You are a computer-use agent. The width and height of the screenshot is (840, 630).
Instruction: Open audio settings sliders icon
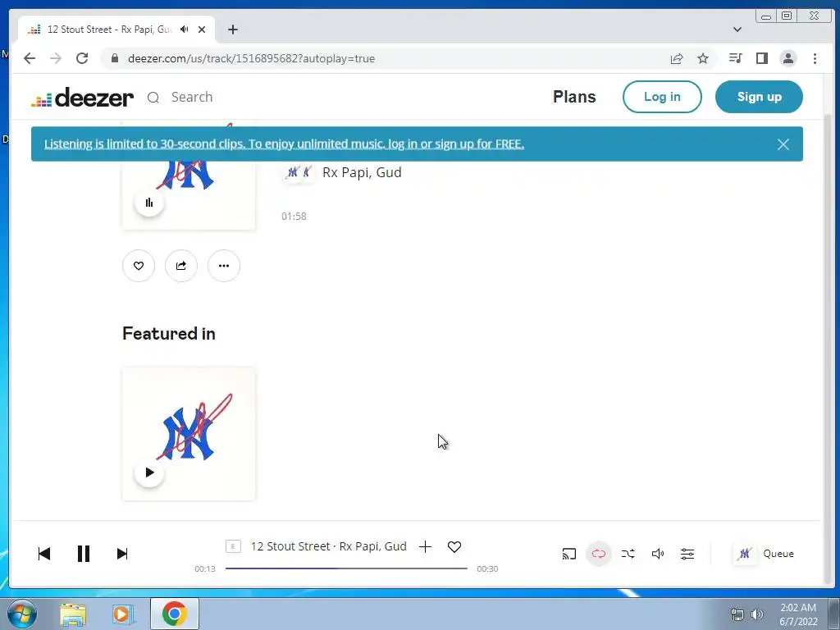687,554
